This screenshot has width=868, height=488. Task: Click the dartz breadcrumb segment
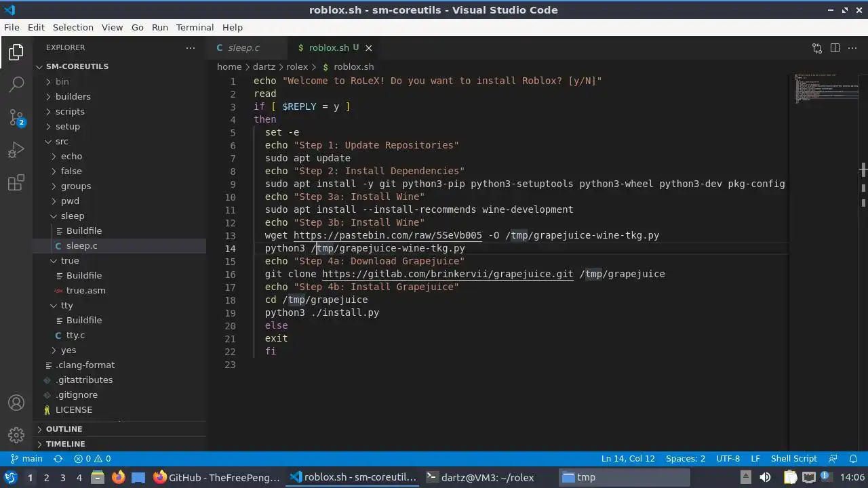264,66
